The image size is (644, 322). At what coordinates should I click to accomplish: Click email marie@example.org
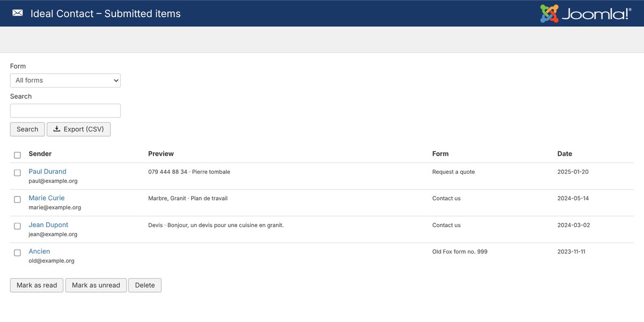(x=55, y=207)
